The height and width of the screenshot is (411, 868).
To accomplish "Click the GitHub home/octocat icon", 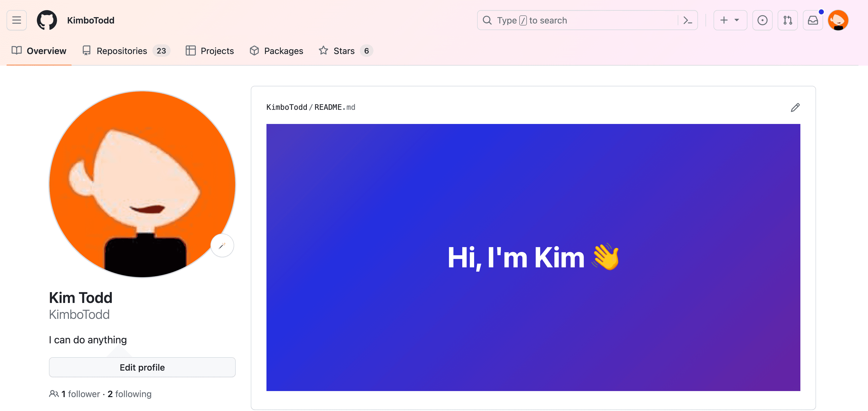I will coord(47,20).
